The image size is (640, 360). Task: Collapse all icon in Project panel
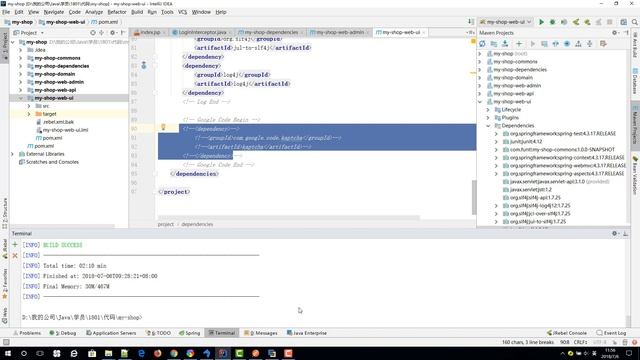[x=102, y=33]
